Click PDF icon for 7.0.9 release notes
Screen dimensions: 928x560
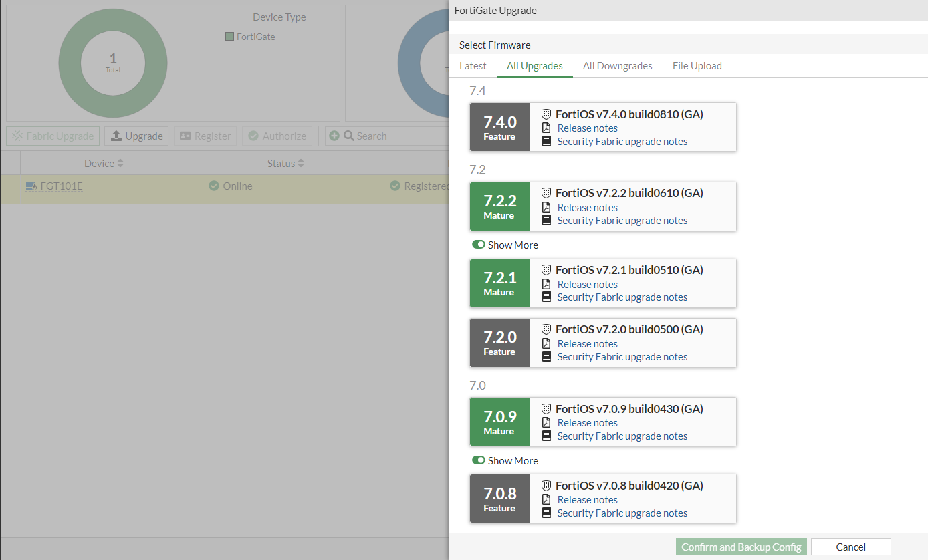546,423
